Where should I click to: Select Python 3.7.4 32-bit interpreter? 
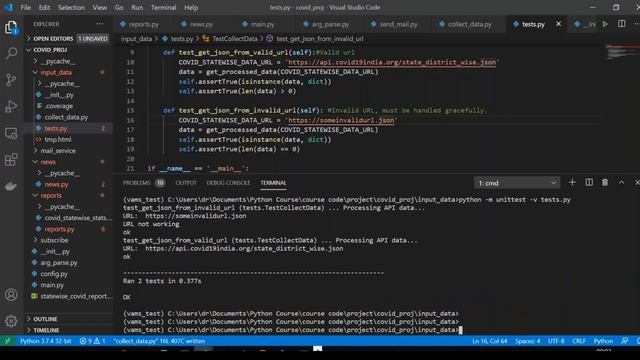[46, 341]
